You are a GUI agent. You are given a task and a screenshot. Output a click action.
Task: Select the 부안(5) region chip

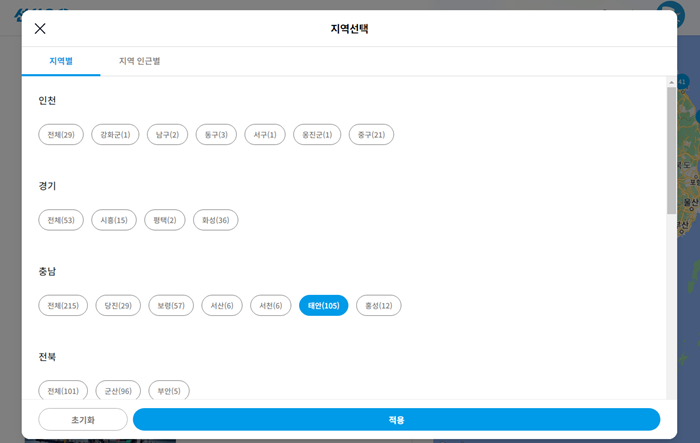click(169, 390)
